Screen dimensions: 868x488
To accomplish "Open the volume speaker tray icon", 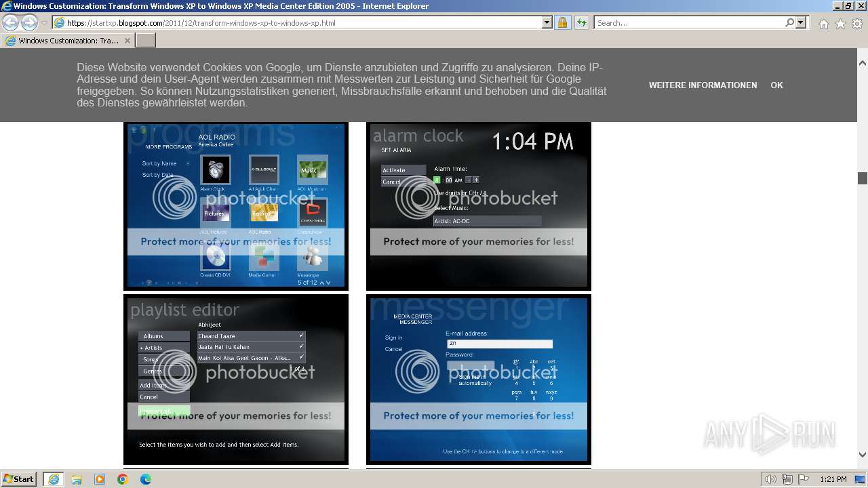I will (771, 479).
